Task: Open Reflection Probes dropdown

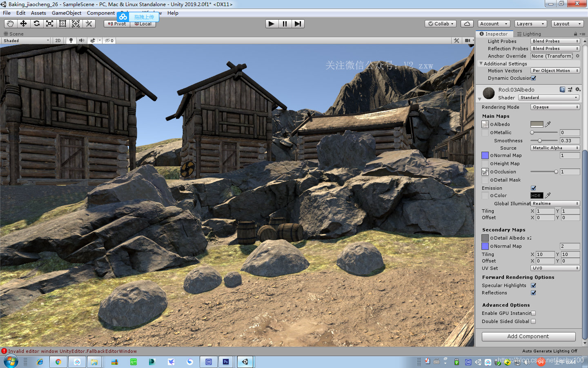Action: (x=555, y=49)
